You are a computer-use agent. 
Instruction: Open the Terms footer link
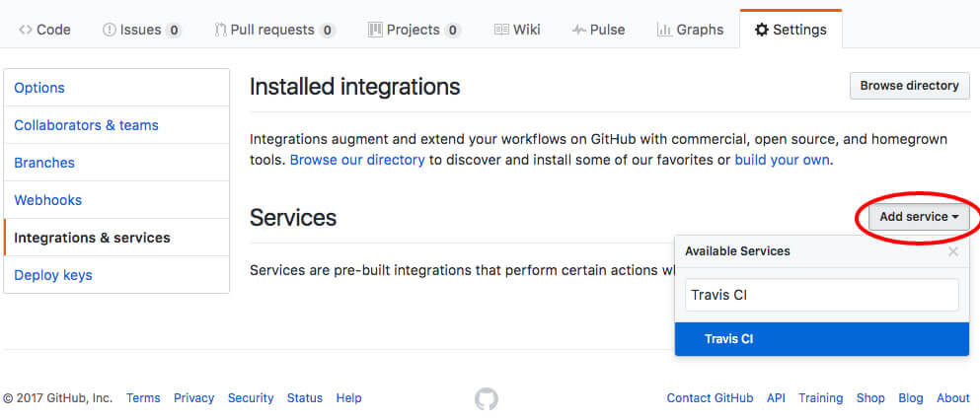tap(143, 398)
